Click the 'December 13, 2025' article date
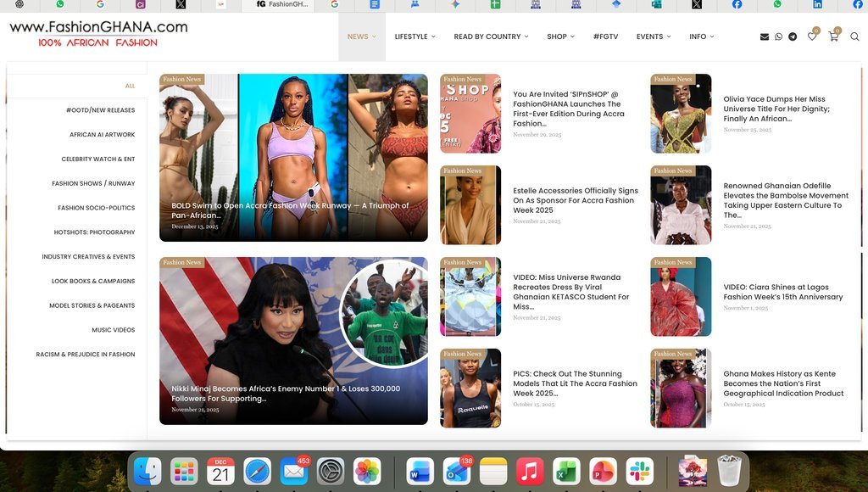868x492 pixels. point(195,226)
